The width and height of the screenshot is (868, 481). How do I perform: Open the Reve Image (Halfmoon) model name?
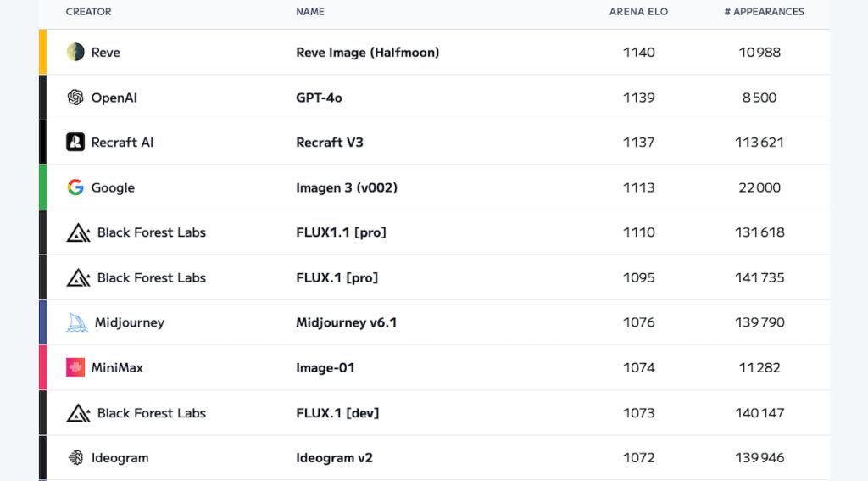[368, 52]
